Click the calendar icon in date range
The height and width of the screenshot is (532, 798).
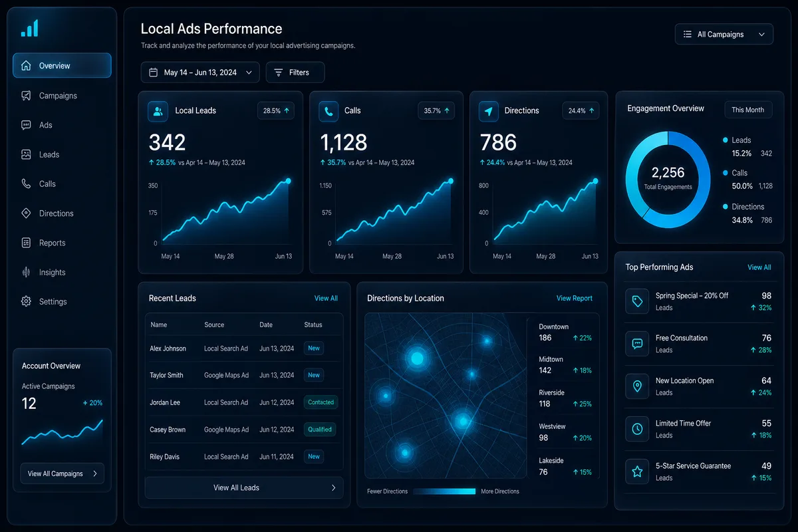click(x=153, y=72)
